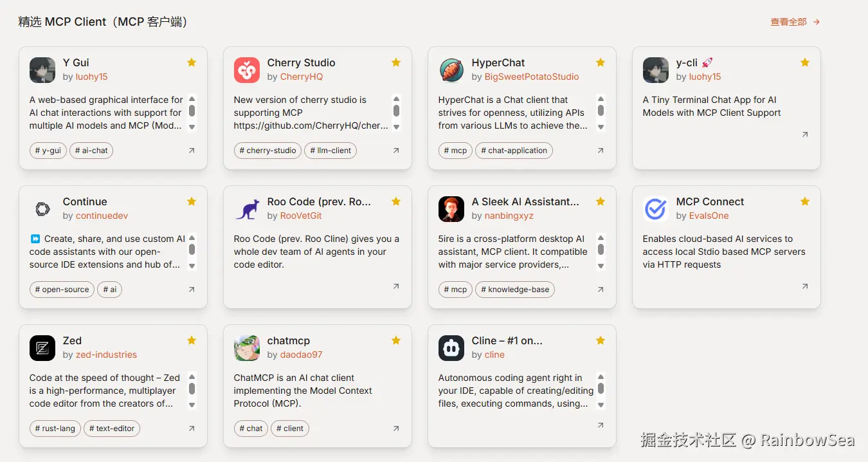Toggle the star on Zed card
This screenshot has height=462, width=868.
click(192, 340)
